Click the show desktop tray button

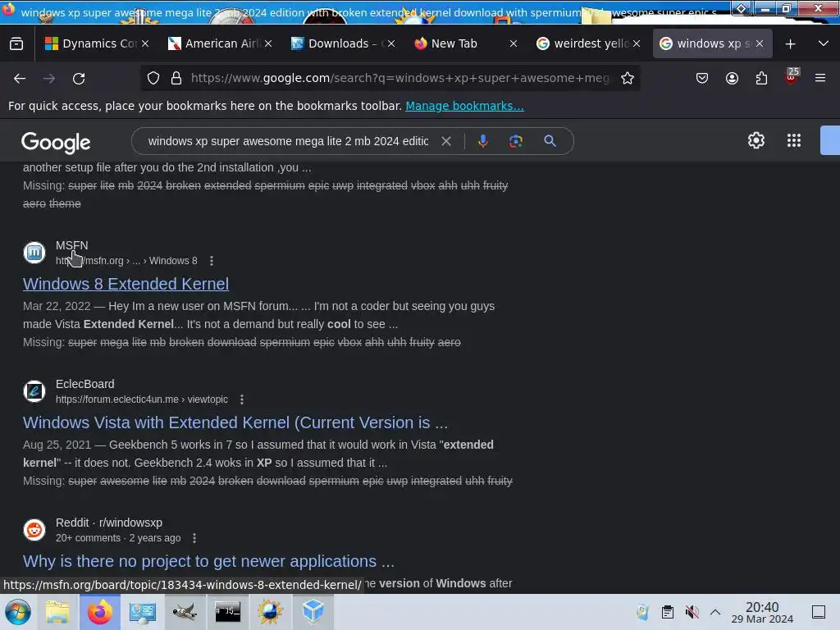click(819, 612)
